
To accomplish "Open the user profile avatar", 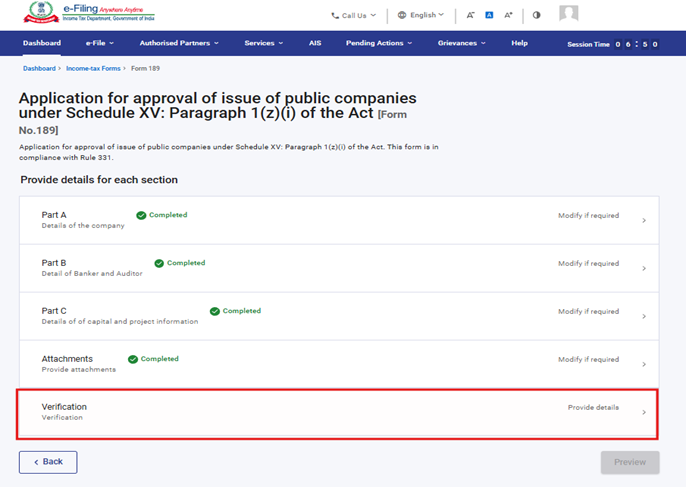I will (568, 14).
